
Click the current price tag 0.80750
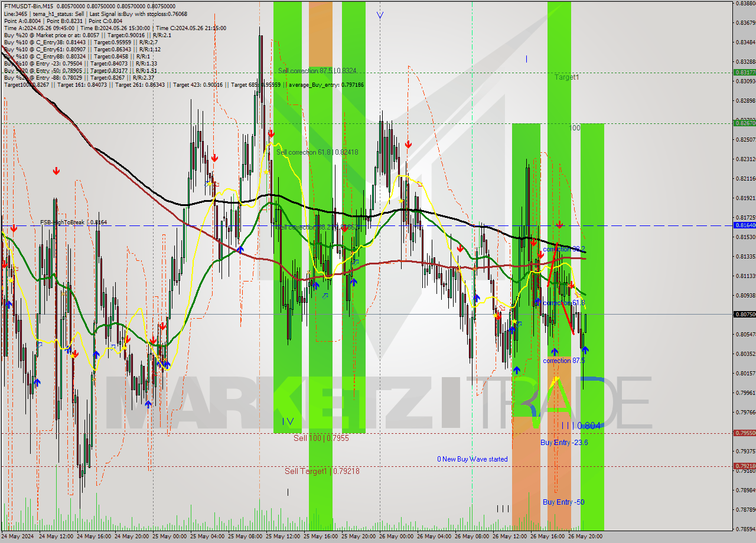pos(745,314)
